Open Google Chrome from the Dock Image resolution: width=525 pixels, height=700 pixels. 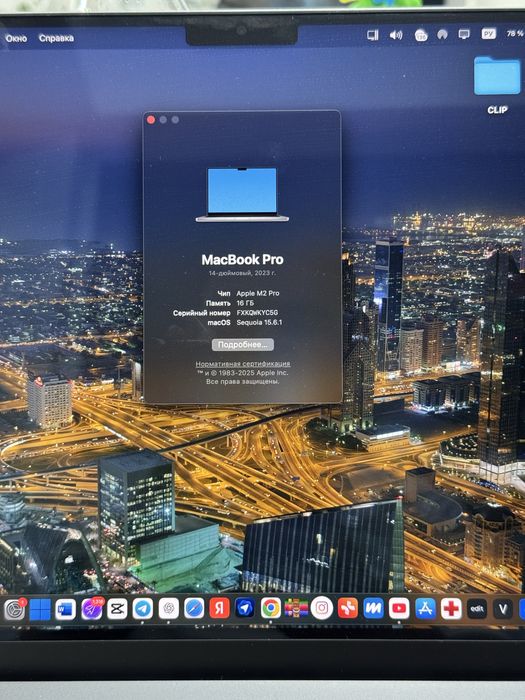point(271,608)
